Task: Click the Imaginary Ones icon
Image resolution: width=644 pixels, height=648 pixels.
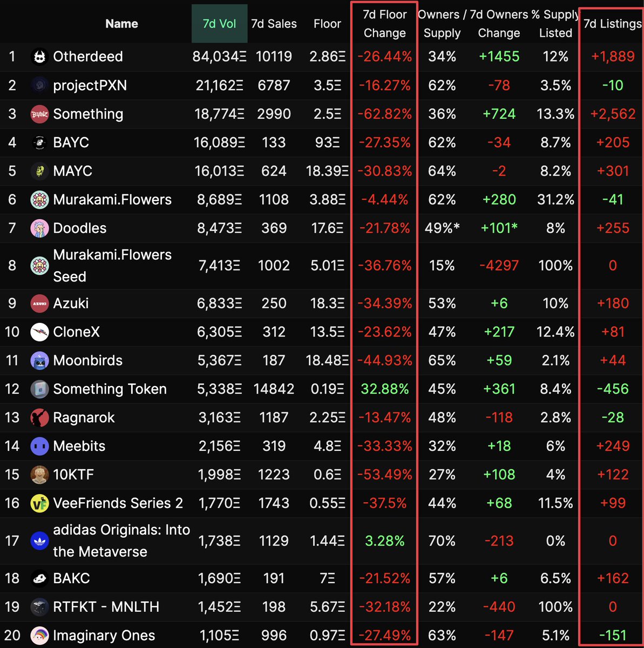Action: point(39,636)
